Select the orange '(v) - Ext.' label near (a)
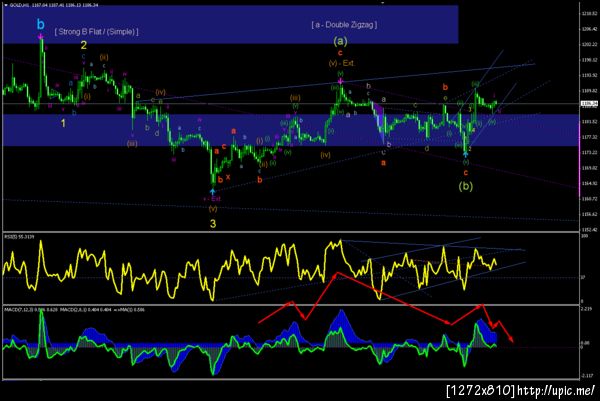The image size is (600, 401). (341, 63)
